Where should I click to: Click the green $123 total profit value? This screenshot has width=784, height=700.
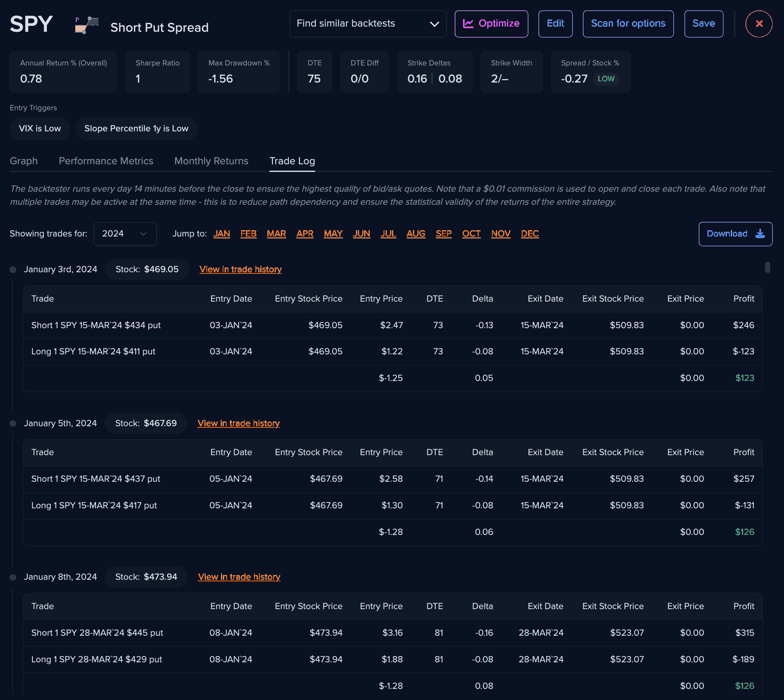[x=745, y=378]
